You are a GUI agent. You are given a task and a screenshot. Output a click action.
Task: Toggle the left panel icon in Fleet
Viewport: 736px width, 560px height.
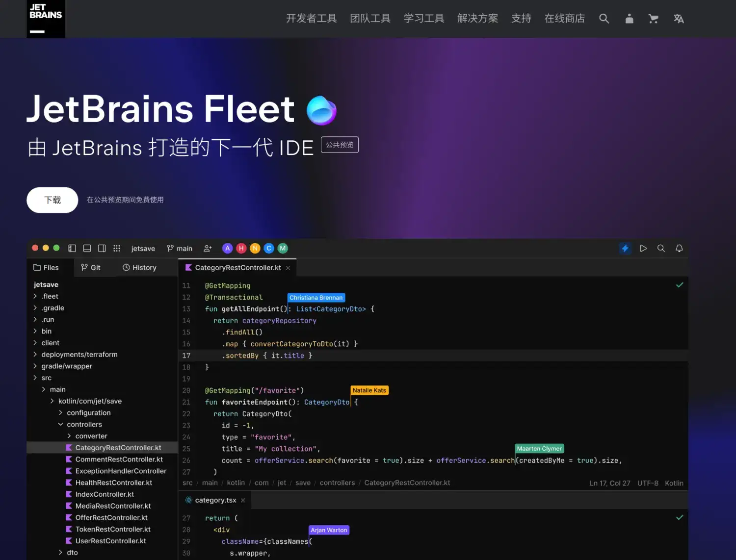pos(72,248)
